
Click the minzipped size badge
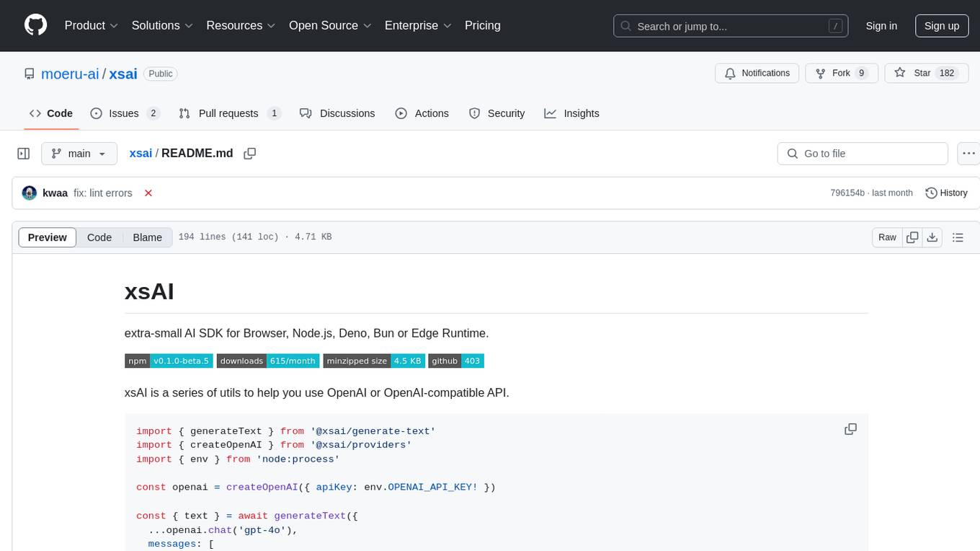pyautogui.click(x=374, y=361)
